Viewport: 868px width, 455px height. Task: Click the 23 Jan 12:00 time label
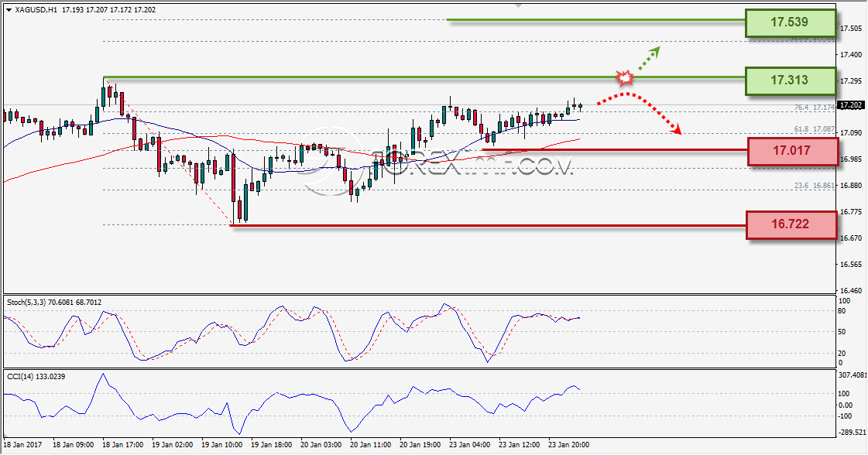(x=520, y=444)
